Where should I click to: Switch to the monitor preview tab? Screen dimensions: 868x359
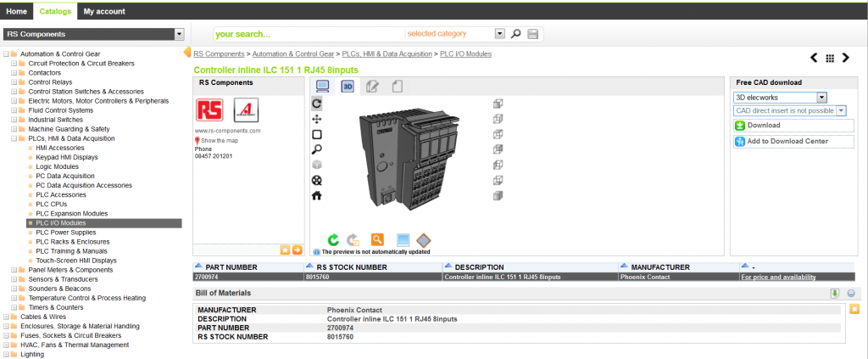pyautogui.click(x=322, y=87)
